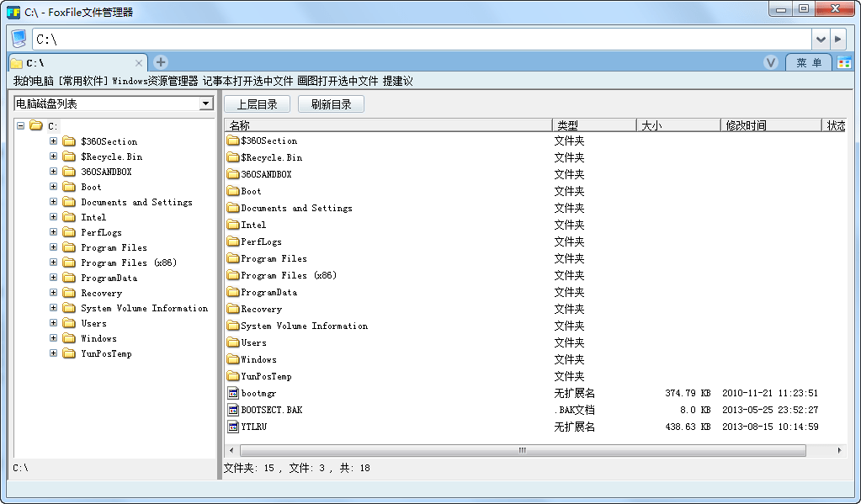
Task: Open the address bar history dropdown arrow
Action: [x=822, y=38]
